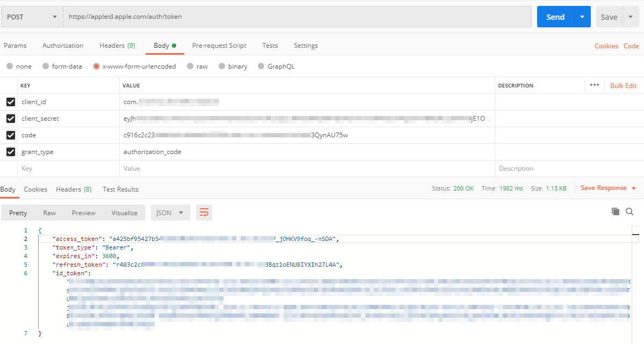Screen dimensions: 644x344
Task: Click the VALUE column header
Action: click(131, 85)
